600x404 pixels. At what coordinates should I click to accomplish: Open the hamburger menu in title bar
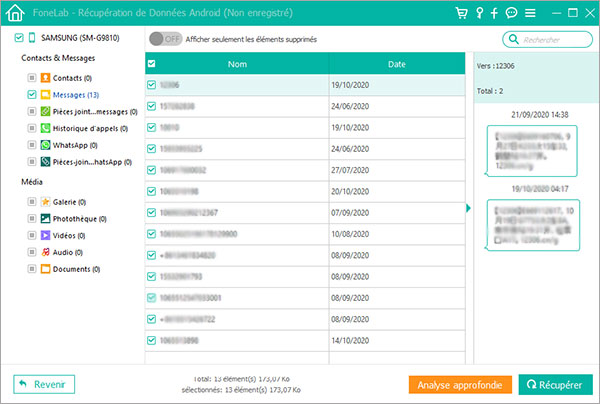click(x=528, y=13)
